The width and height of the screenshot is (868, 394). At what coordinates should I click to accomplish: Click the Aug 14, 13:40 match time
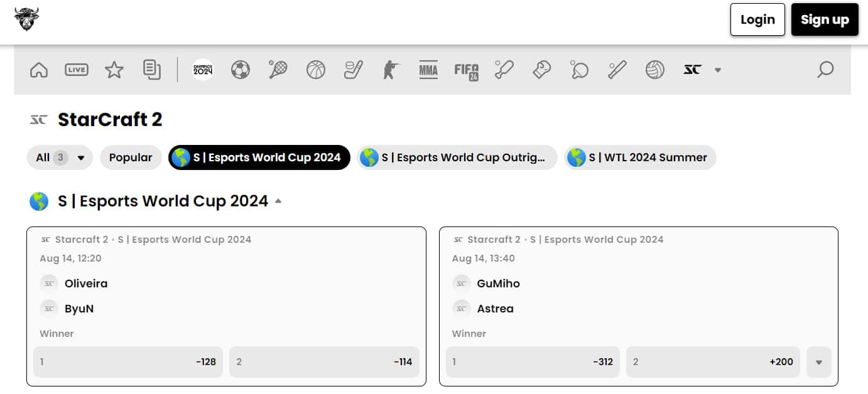[483, 258]
